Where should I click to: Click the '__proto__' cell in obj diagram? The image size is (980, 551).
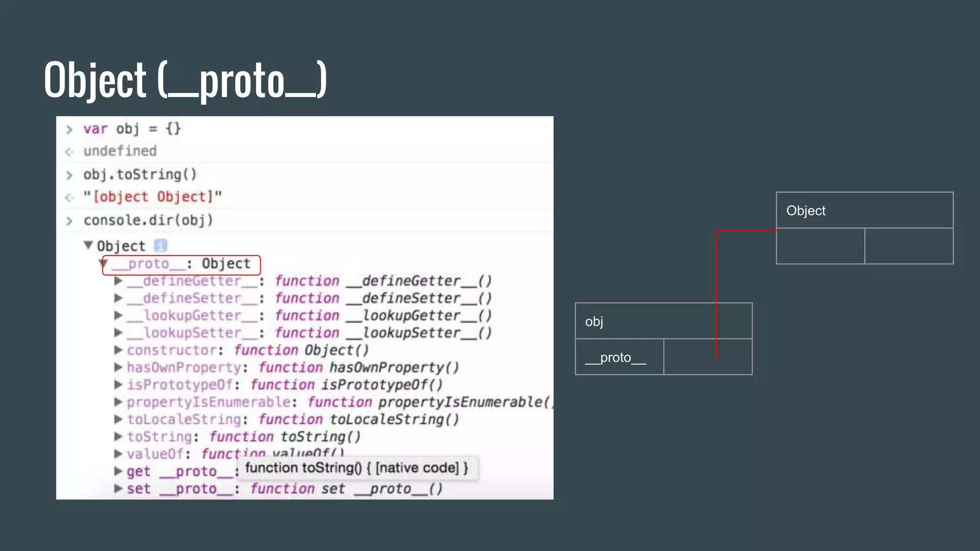tap(620, 357)
